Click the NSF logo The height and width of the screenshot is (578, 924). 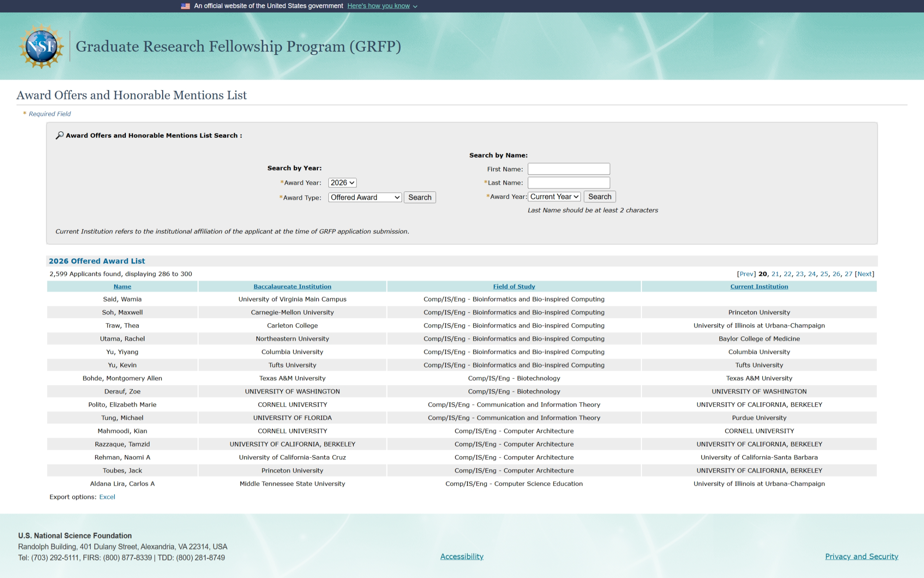pyautogui.click(x=41, y=46)
